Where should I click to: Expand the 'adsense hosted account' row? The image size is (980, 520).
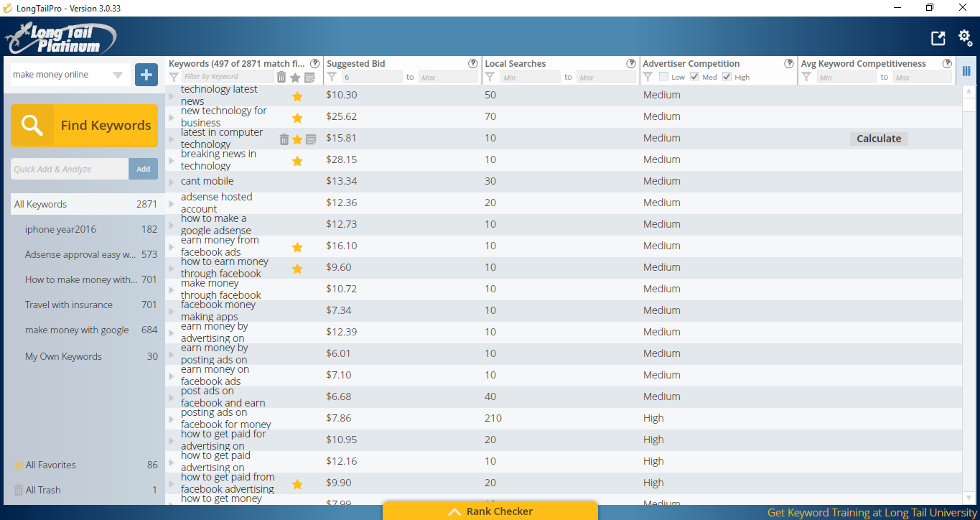(x=172, y=203)
